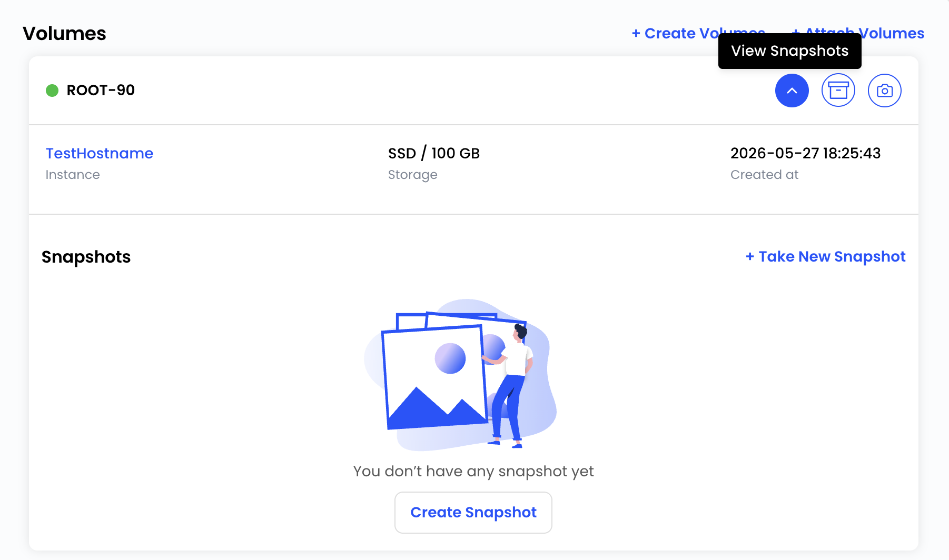Screen dimensions: 949x560
Task: Click the plus sign before Create Volumes
Action: pos(636,33)
